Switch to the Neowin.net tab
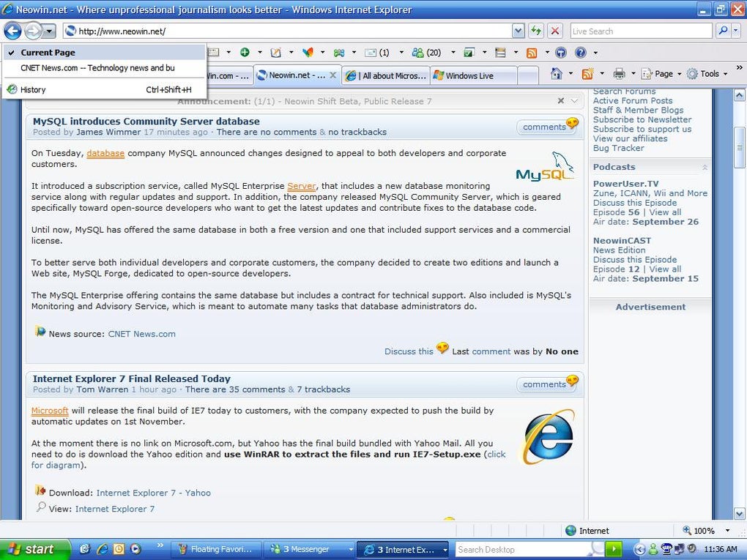The height and width of the screenshot is (560, 747). (291, 75)
